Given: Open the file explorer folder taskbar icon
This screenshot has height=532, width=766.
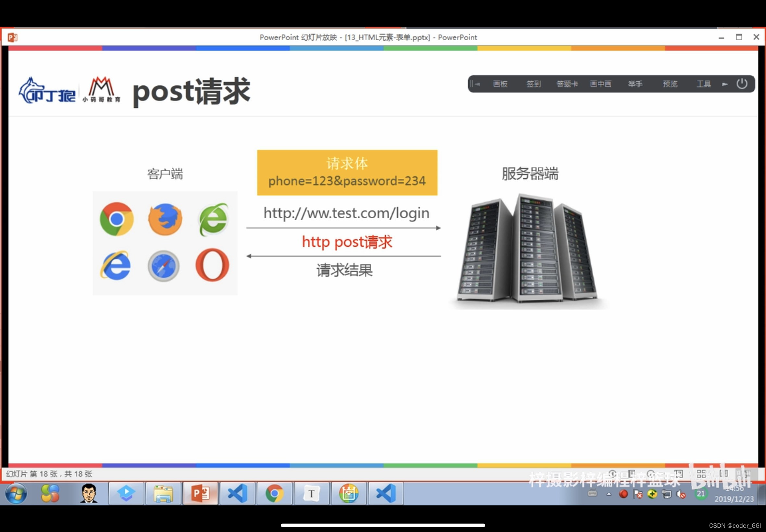Looking at the screenshot, I should (163, 493).
